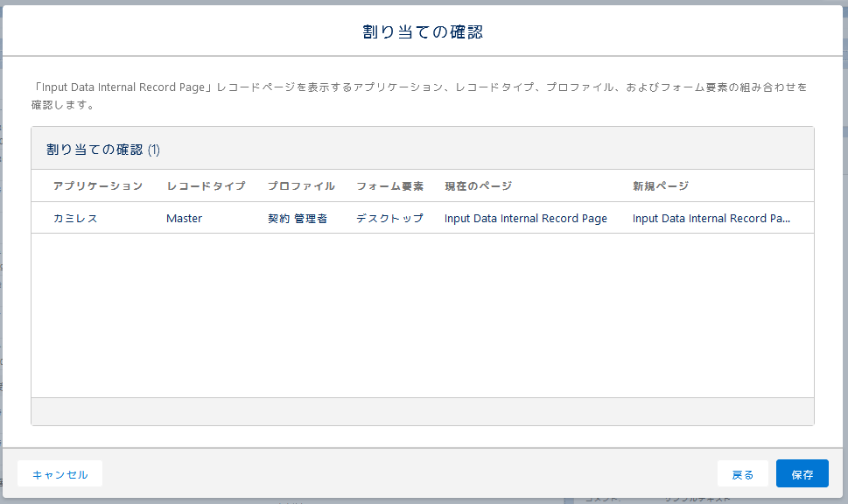Select the デスクトップ form factor cell
Image resolution: width=848 pixels, height=504 pixels.
click(389, 219)
